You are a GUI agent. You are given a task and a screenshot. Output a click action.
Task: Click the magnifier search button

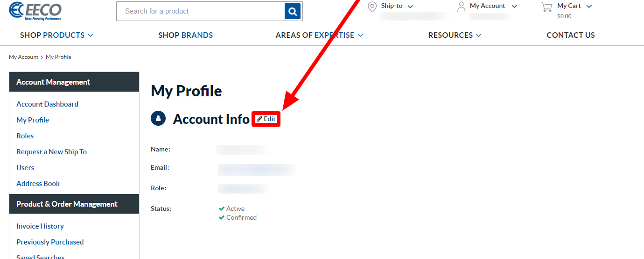click(293, 11)
